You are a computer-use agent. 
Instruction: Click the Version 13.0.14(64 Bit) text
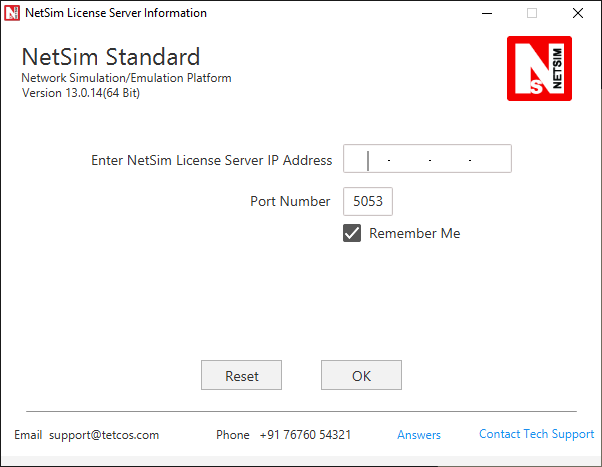pos(81,93)
